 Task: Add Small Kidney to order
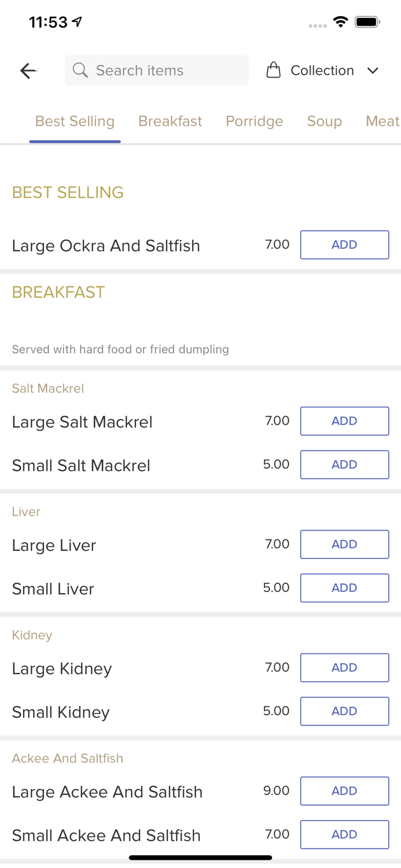[x=344, y=711]
